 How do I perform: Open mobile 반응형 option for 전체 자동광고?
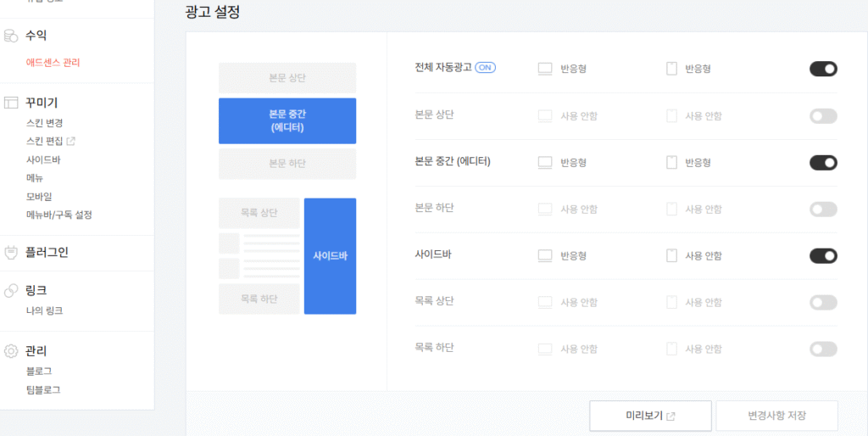point(698,70)
